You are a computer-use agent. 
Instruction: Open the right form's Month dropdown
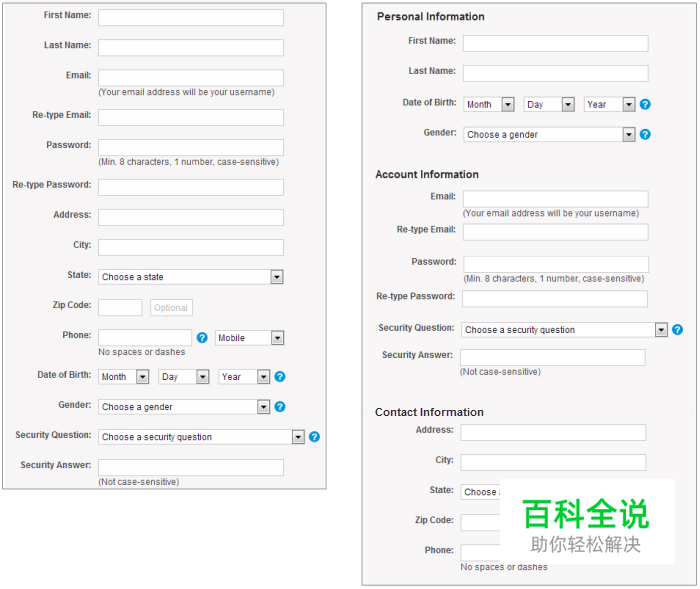pyautogui.click(x=489, y=104)
